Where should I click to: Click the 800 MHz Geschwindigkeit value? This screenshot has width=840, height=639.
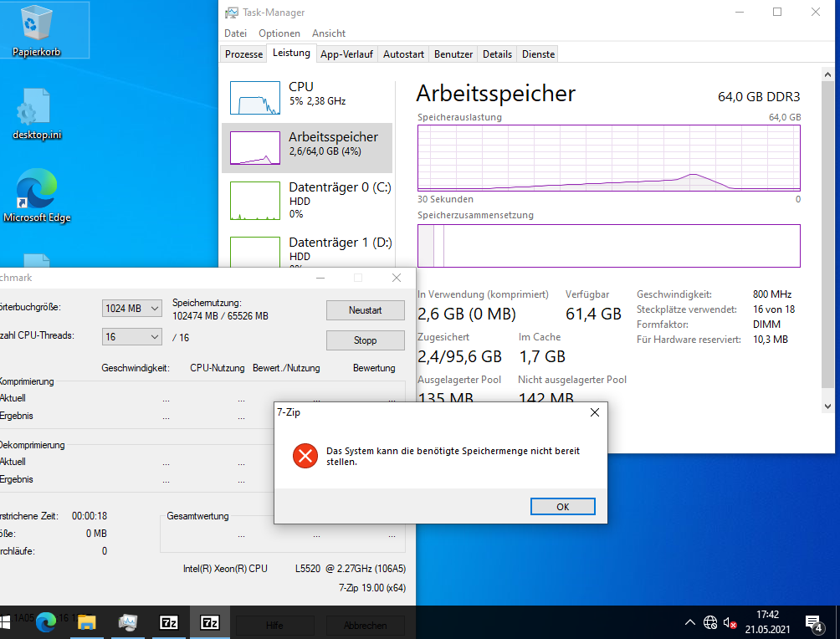coord(772,294)
